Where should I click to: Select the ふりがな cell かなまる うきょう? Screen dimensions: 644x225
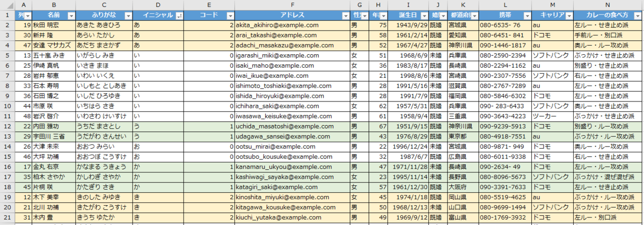[104, 166]
